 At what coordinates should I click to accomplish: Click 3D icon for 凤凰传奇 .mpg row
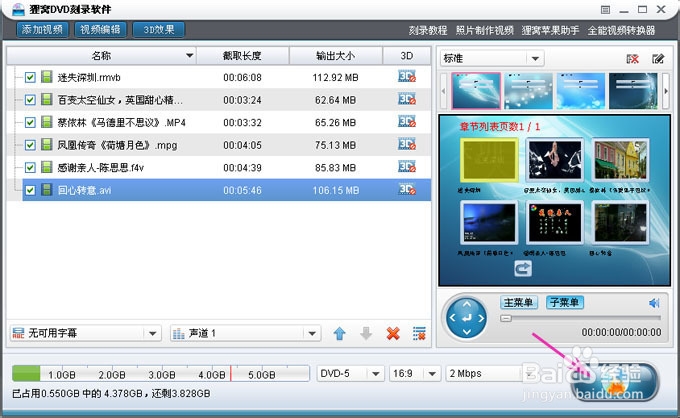pos(407,144)
